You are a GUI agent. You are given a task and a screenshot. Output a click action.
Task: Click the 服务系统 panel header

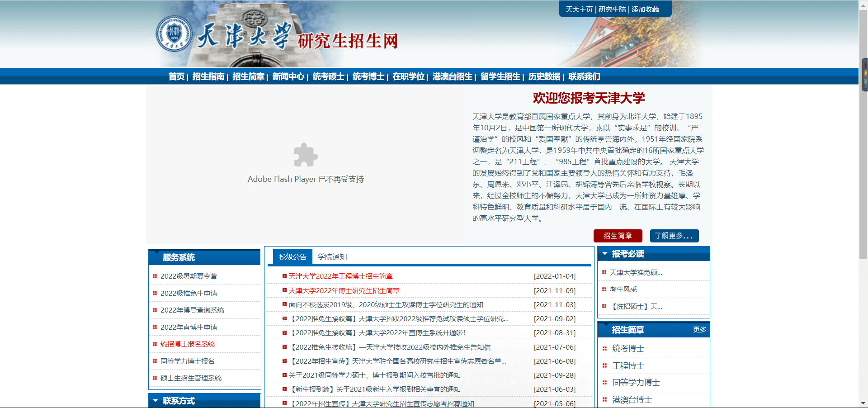pyautogui.click(x=204, y=257)
